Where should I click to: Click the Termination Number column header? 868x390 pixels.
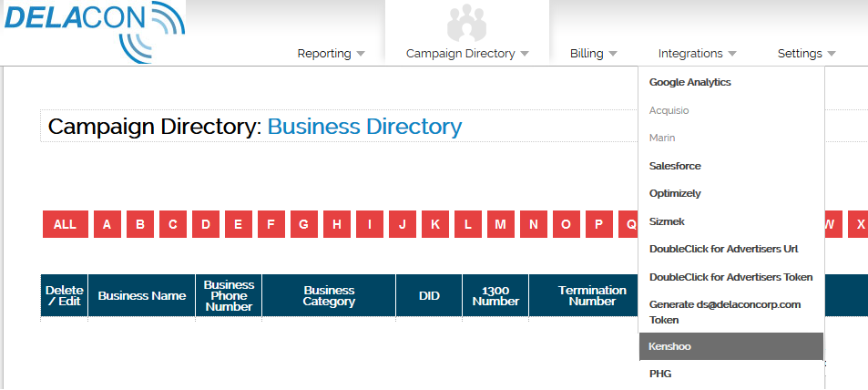[x=584, y=296]
